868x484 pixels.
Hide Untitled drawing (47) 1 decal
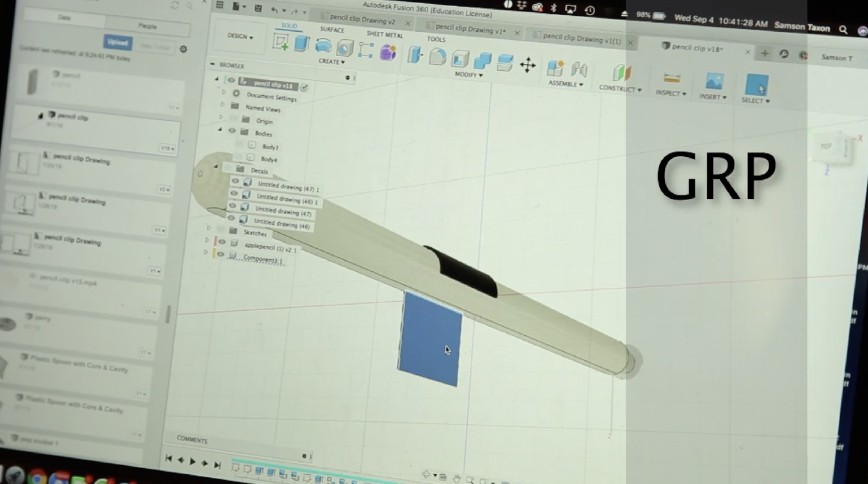pos(235,181)
